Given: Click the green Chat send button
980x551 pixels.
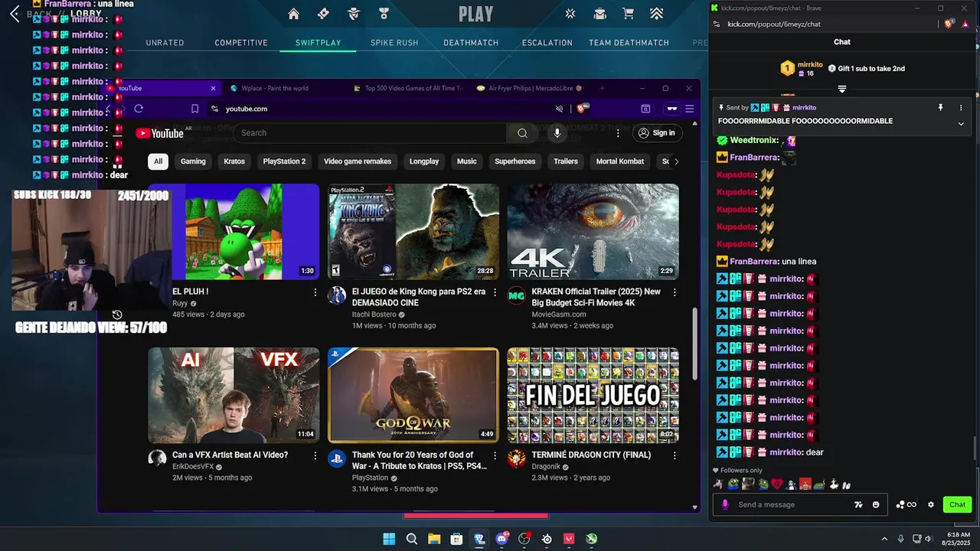Looking at the screenshot, I should [958, 505].
